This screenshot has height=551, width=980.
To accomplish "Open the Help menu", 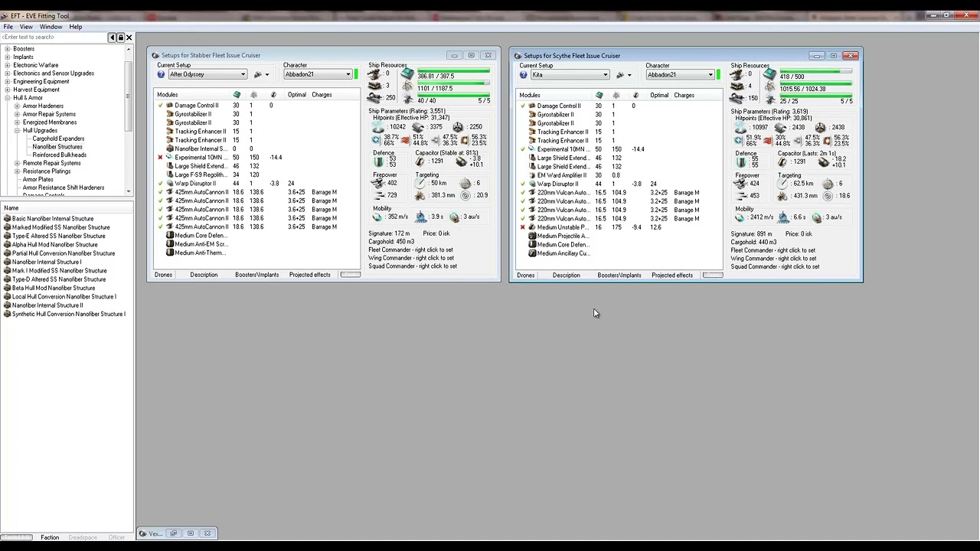I will [75, 27].
